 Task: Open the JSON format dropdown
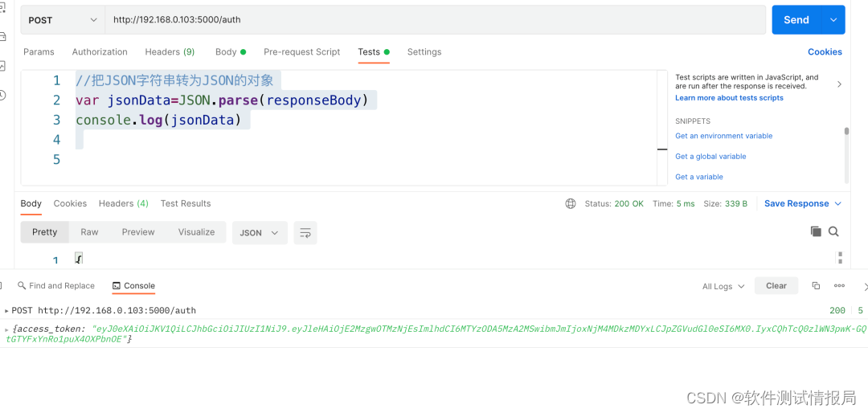coord(259,233)
